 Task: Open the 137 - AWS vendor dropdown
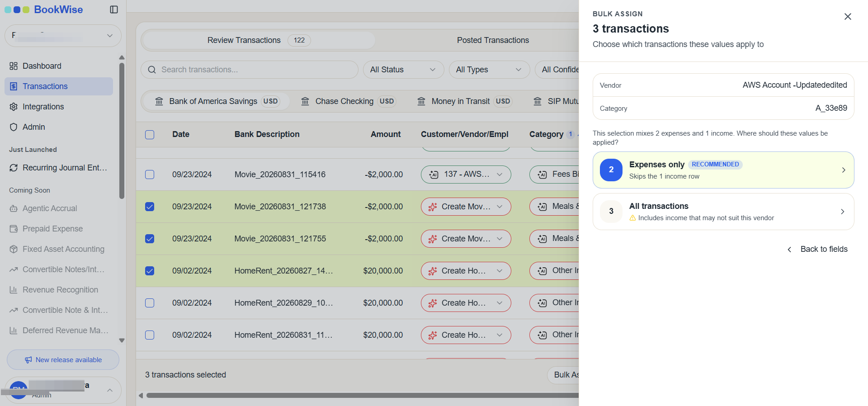(466, 175)
